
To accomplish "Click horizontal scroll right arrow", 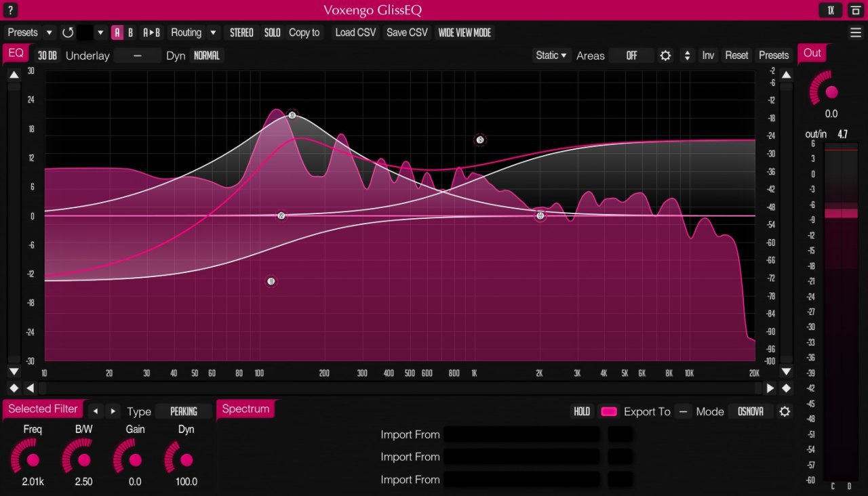I will click(770, 388).
